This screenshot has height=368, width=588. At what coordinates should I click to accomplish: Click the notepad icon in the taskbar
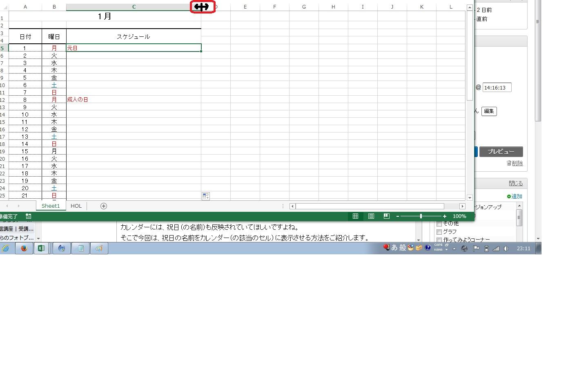[x=80, y=248]
